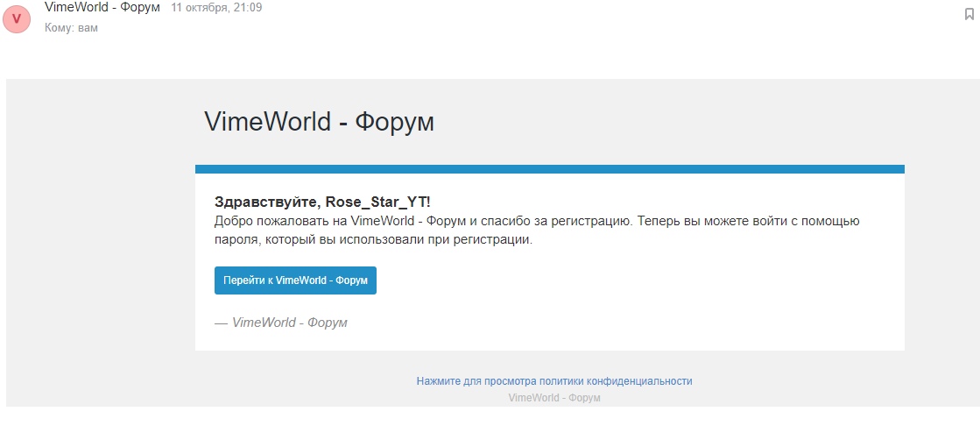Flag the email with the bookmark icon
This screenshot has width=980, height=440.
point(969,14)
